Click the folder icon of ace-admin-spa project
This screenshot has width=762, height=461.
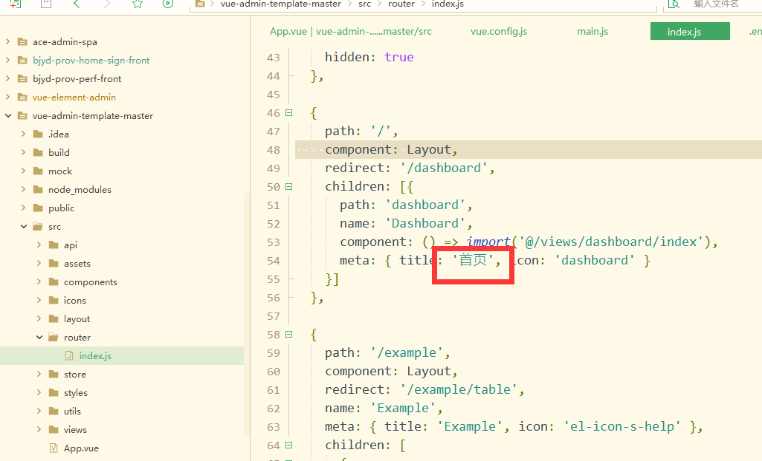[x=22, y=42]
